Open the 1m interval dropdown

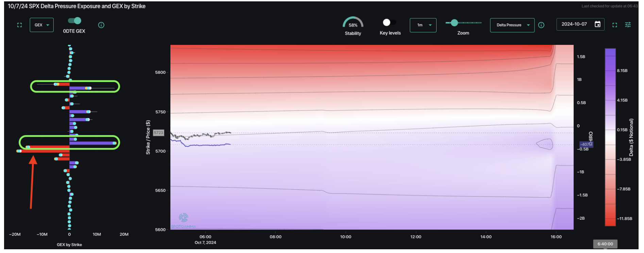[x=423, y=25]
